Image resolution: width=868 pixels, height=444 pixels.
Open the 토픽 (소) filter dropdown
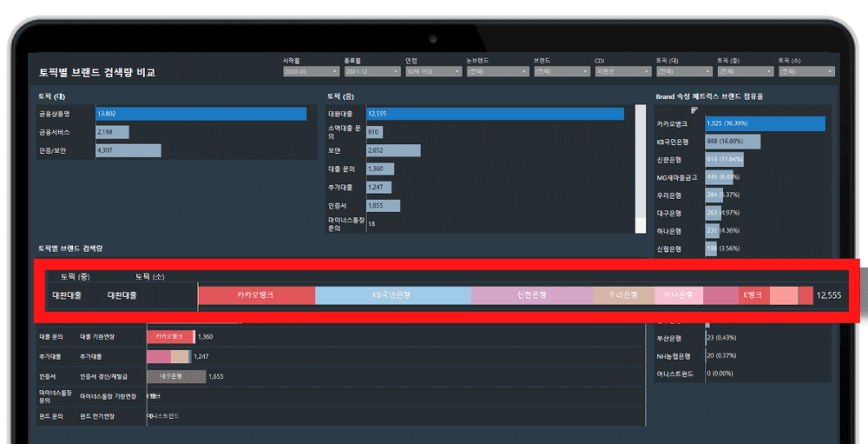(x=806, y=71)
